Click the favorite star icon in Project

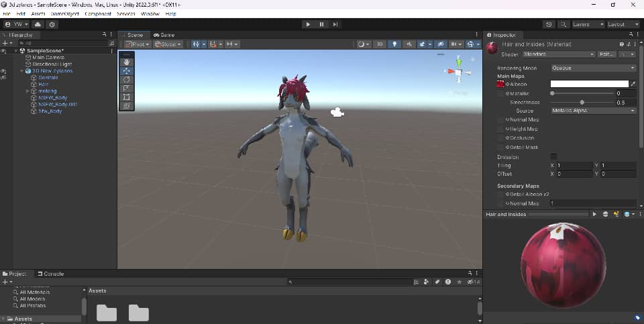point(459,282)
